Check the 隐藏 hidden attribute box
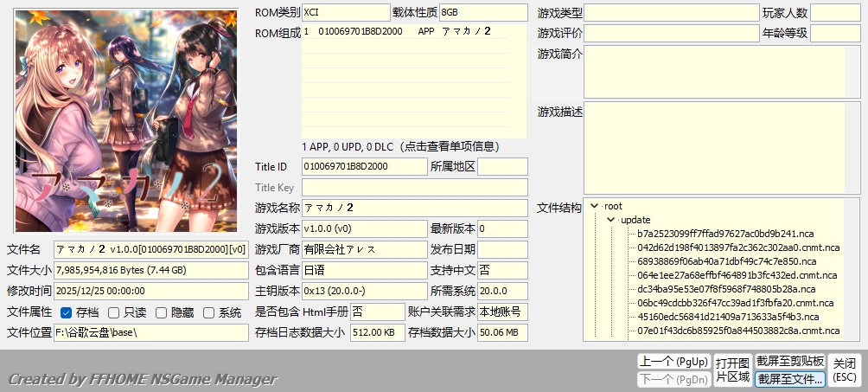868x392 pixels. [x=161, y=312]
